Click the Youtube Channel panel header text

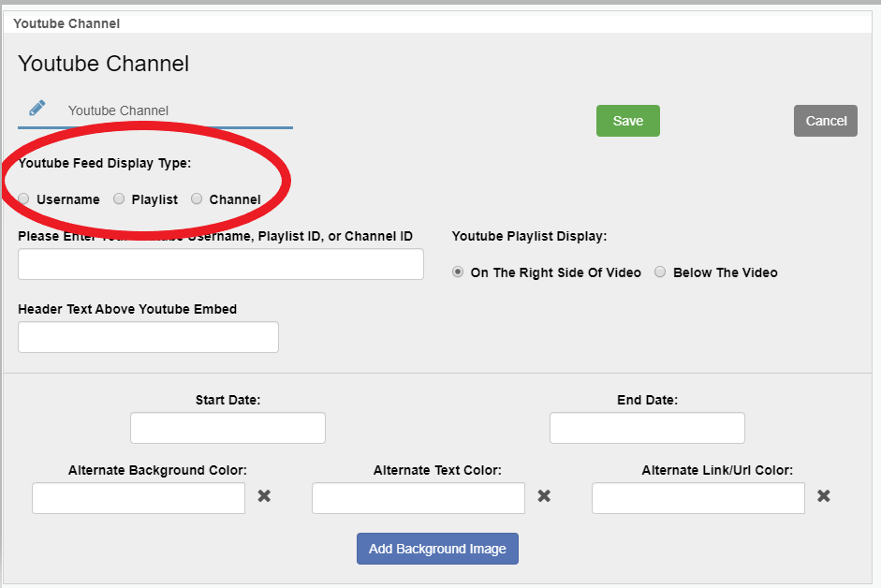[x=66, y=23]
